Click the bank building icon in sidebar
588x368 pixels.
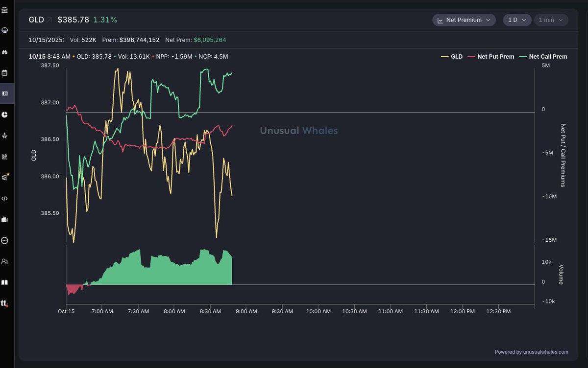[4, 10]
